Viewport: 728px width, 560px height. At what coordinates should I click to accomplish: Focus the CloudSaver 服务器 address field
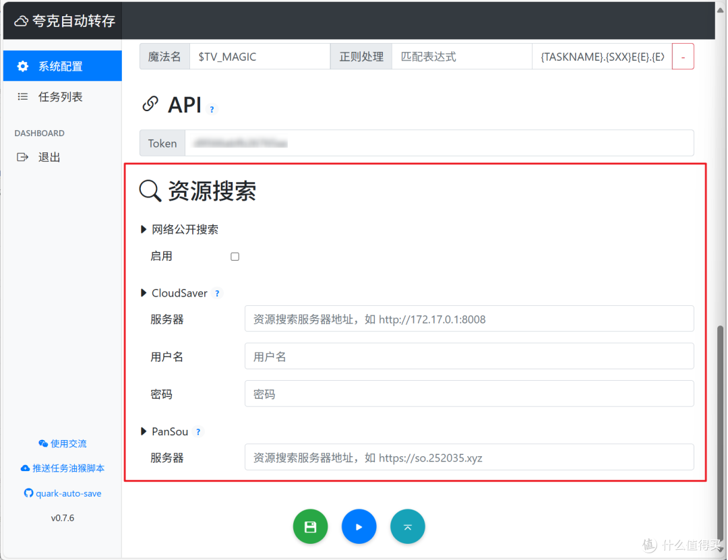click(469, 319)
